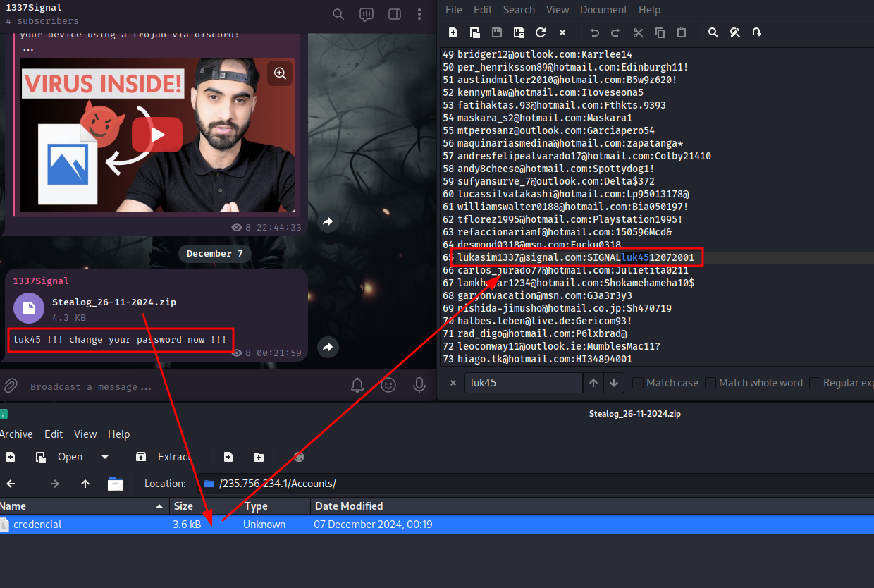874x588 pixels.
Task: Open a file in the text editor toolbar
Action: click(475, 32)
